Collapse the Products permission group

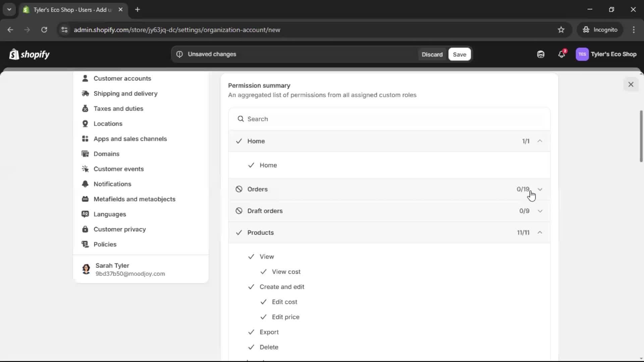[540, 233]
